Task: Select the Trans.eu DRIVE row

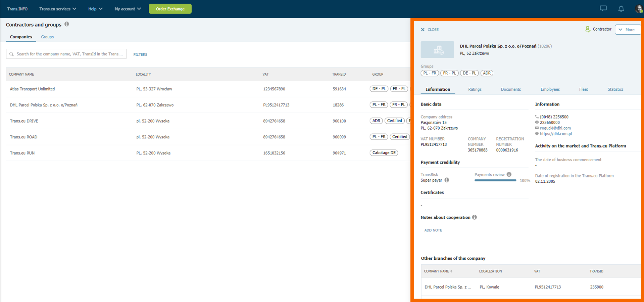Action: [208, 121]
